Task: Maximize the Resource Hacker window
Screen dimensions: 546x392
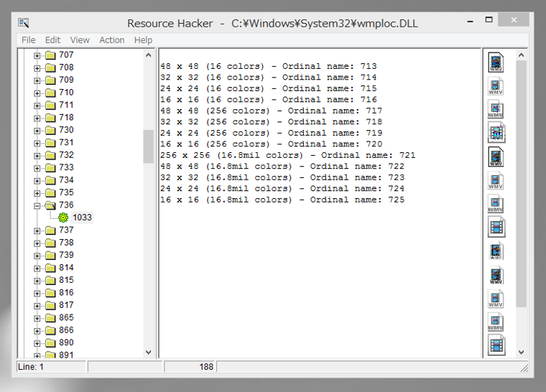Action: 489,20
